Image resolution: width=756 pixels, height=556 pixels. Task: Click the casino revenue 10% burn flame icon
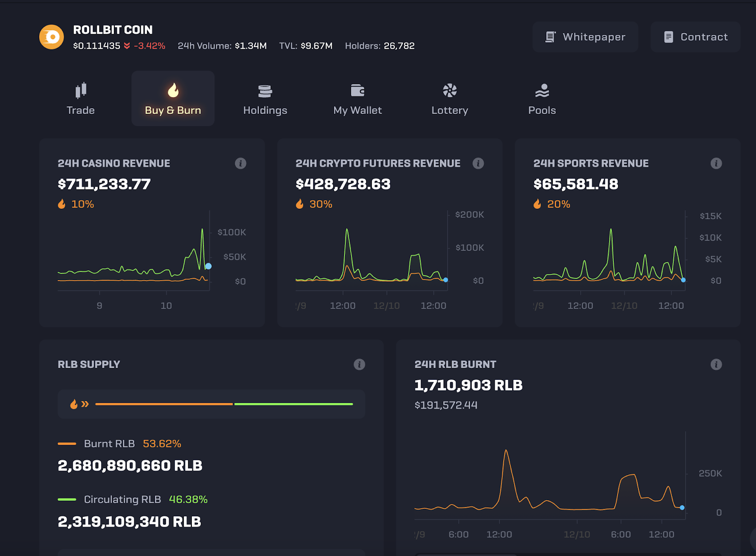pos(62,204)
